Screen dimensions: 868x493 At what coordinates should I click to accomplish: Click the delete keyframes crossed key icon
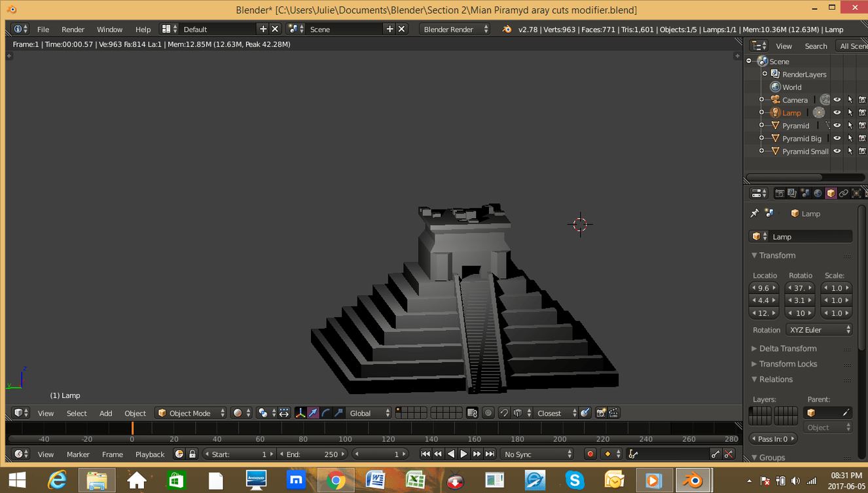pos(729,454)
